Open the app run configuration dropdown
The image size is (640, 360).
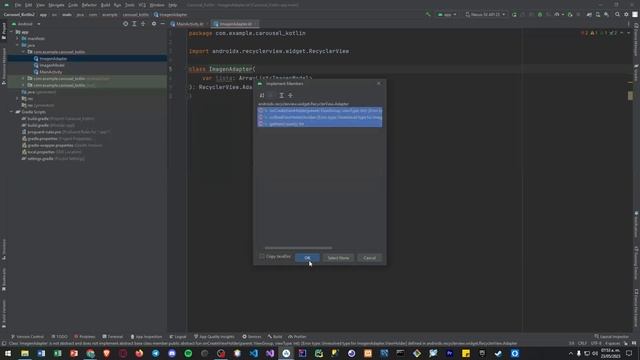pyautogui.click(x=447, y=14)
